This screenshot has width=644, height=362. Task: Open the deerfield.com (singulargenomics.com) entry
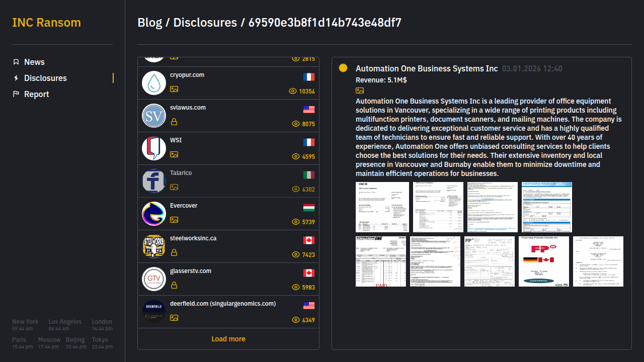[x=223, y=304]
